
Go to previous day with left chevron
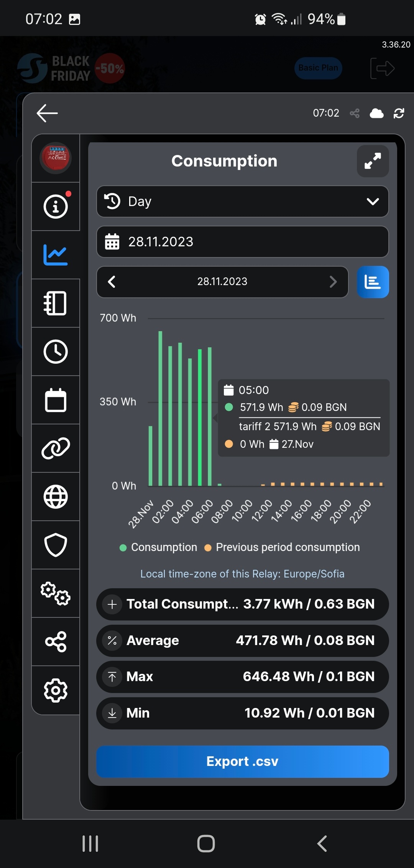pos(112,282)
